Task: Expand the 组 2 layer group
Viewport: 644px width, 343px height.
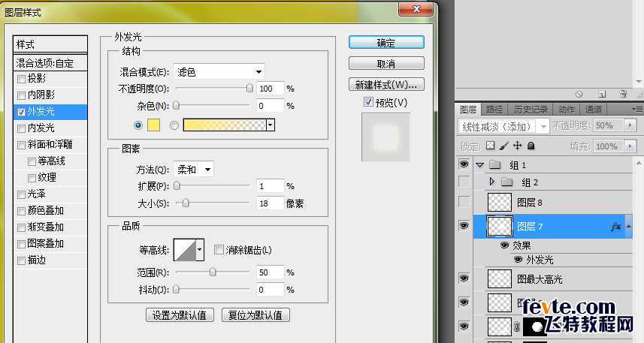Action: 491,182
